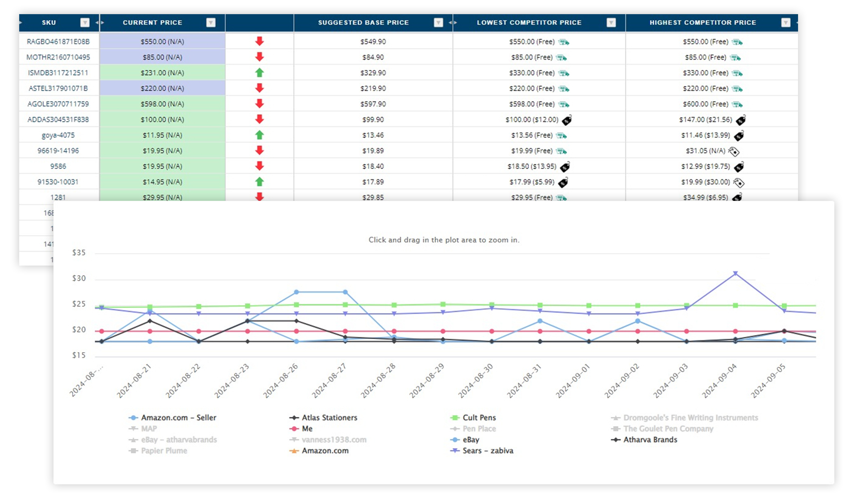Viewport: 851px width, 504px height.
Task: Open the goya-4075 SKU link
Action: pos(58,135)
